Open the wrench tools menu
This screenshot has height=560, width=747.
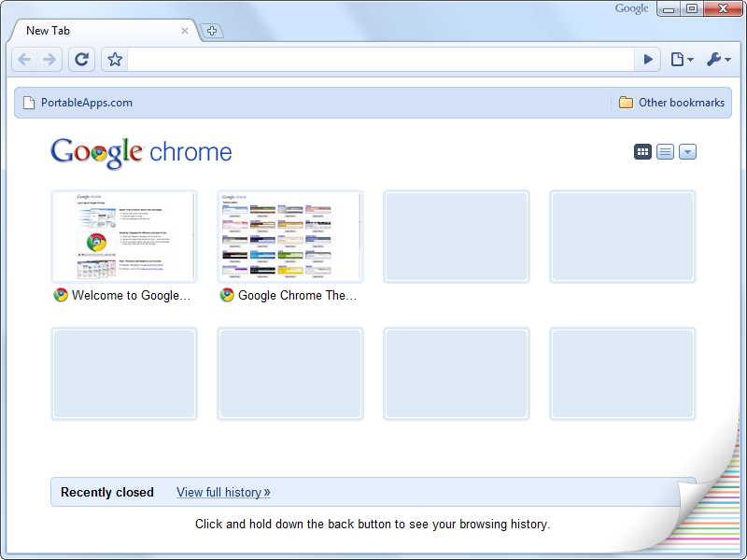718,60
